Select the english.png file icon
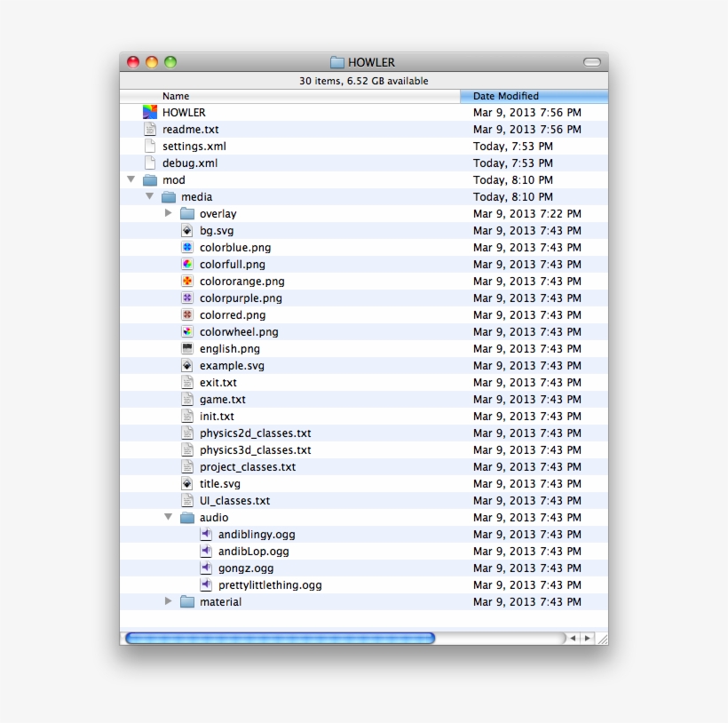This screenshot has width=728, height=723. click(187, 349)
